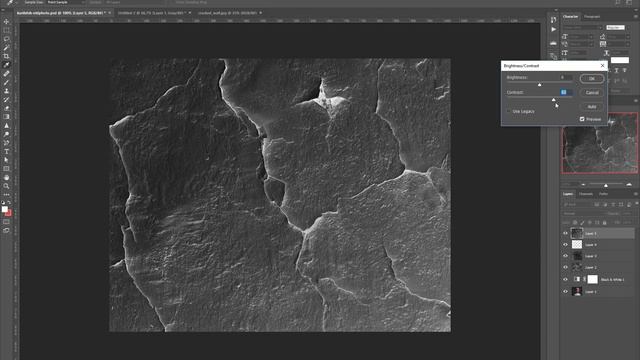The image size is (640, 360).
Task: Open the layer filter kind dropdown
Action: click(x=578, y=204)
